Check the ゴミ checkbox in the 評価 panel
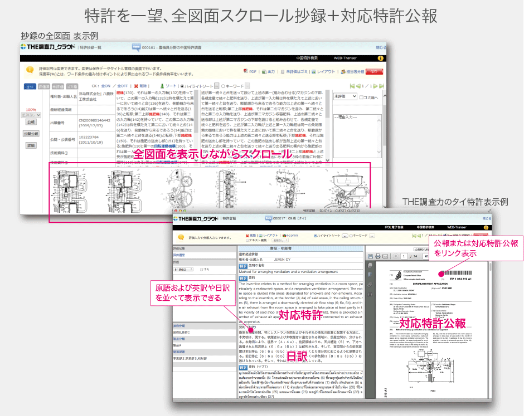This screenshot has width=524, height=420. 201,270
